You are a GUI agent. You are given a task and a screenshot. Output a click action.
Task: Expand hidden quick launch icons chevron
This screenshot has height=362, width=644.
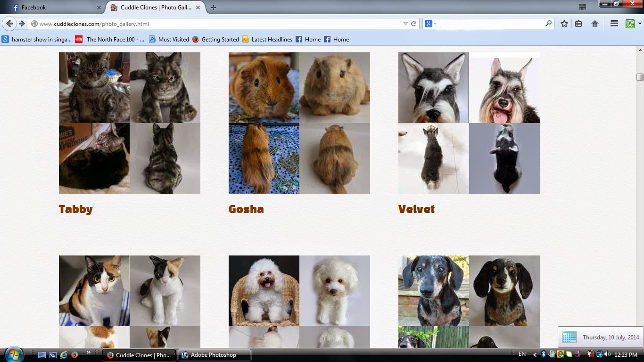click(88, 353)
